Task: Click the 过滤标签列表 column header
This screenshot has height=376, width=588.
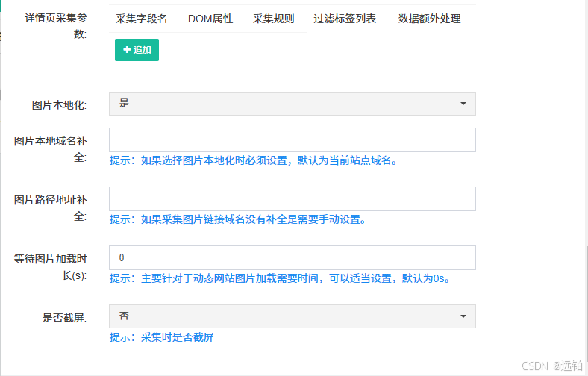Action: point(345,19)
